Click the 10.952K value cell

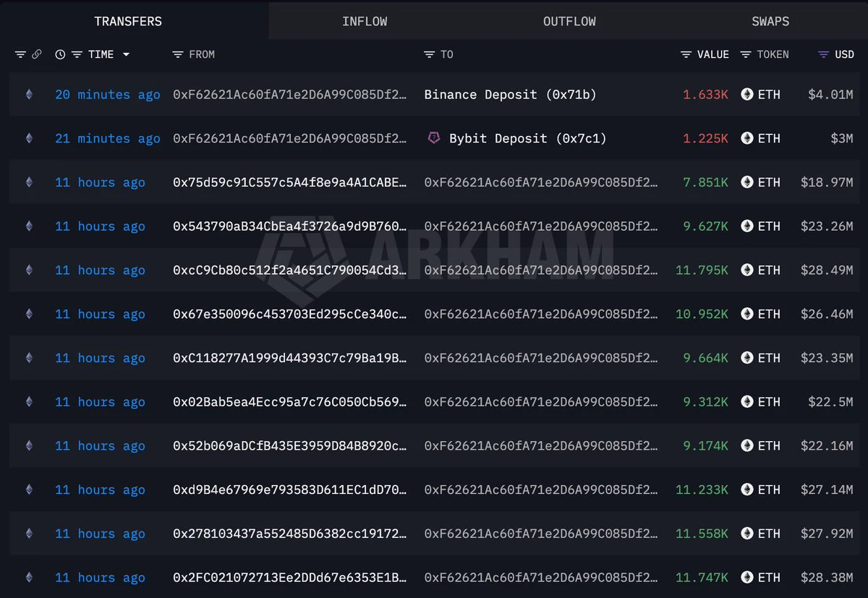tap(702, 314)
